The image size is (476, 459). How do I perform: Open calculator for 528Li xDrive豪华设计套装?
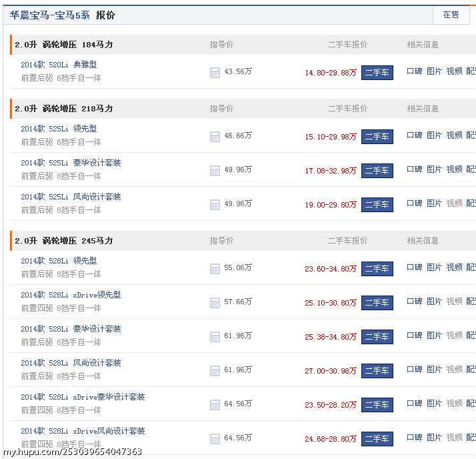(215, 405)
